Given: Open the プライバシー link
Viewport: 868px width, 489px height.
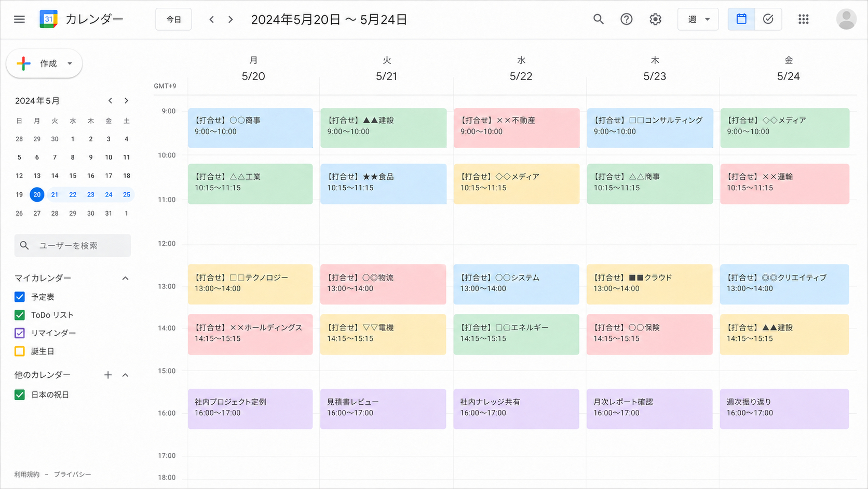Looking at the screenshot, I should 73,474.
